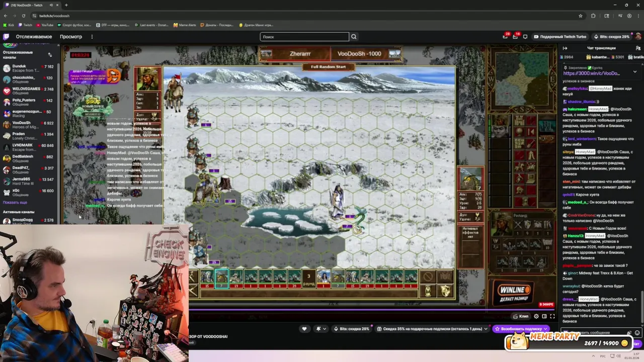
Task: Open LVNDMARK channel in the sidebar
Action: coord(29,147)
